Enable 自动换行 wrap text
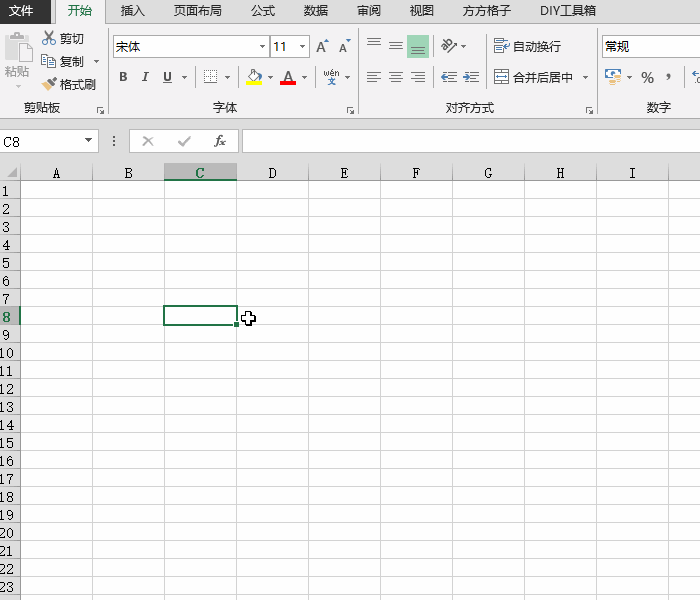 click(x=527, y=46)
